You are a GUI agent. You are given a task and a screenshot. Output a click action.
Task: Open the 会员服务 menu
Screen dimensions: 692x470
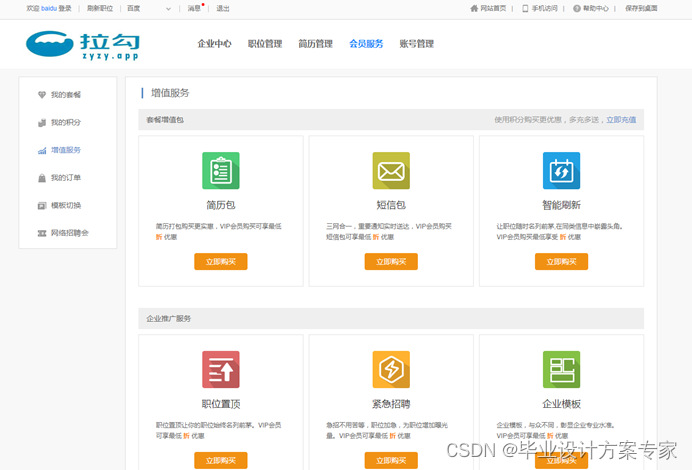(x=366, y=44)
